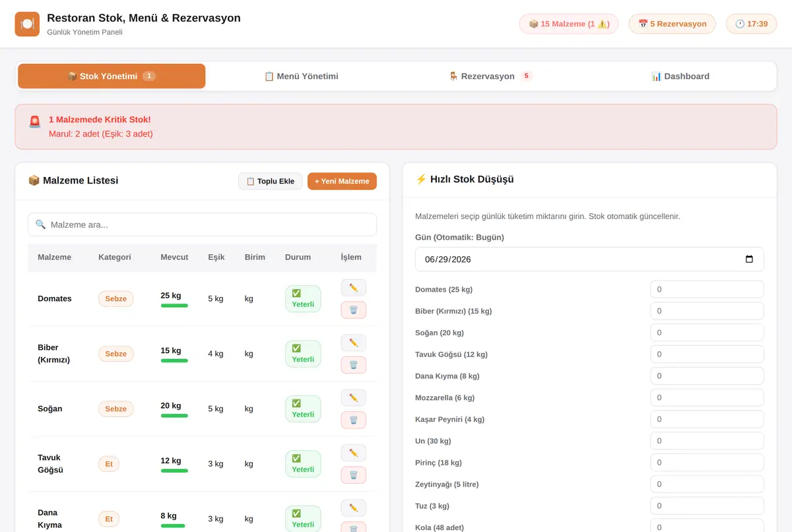Edit the Domates row with pencil icon
Viewport: 792px width, 532px height.
353,288
